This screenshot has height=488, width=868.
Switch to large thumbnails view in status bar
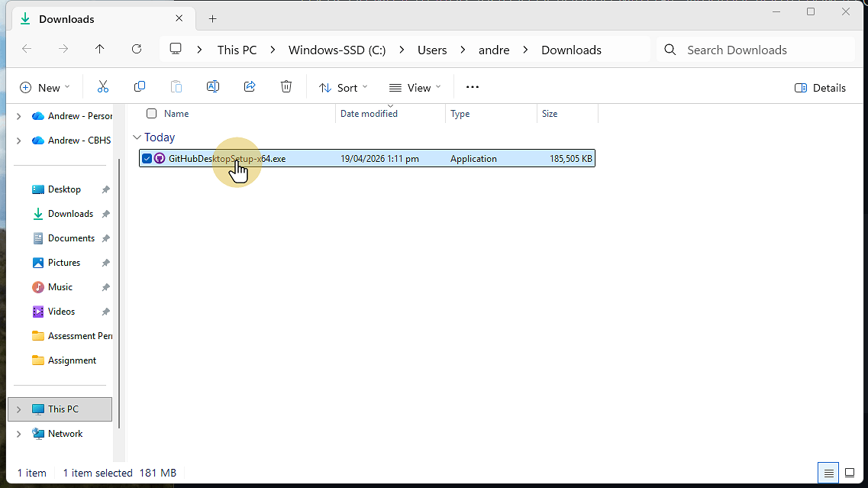(850, 473)
